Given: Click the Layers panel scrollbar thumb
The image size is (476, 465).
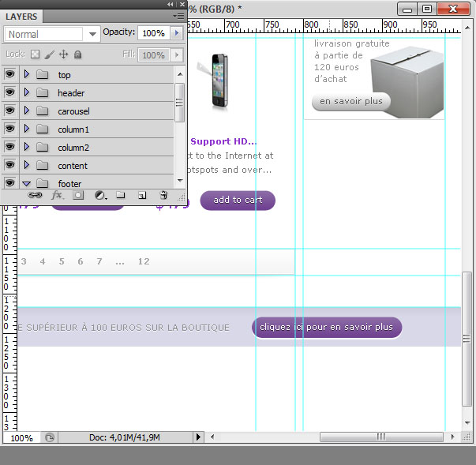Looking at the screenshot, I should [179, 103].
